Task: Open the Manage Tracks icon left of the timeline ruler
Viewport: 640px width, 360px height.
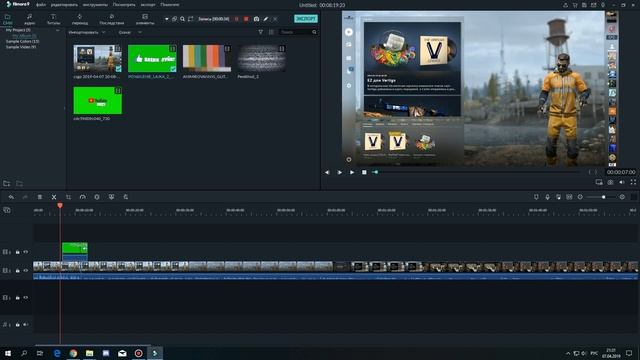Action: coord(7,210)
